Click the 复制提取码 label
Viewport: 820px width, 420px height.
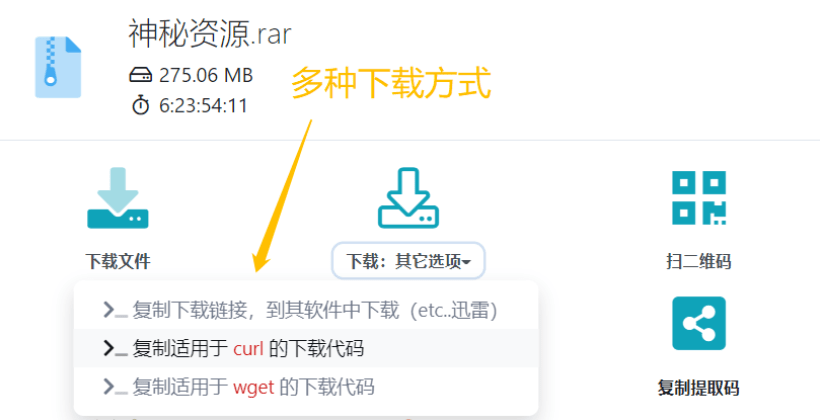click(x=698, y=388)
